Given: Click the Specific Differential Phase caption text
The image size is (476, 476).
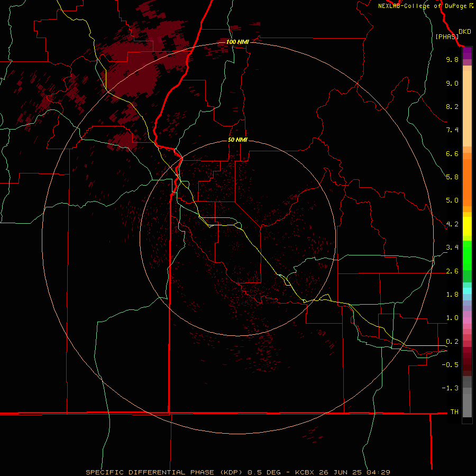Looking at the screenshot, I should tap(237, 472).
